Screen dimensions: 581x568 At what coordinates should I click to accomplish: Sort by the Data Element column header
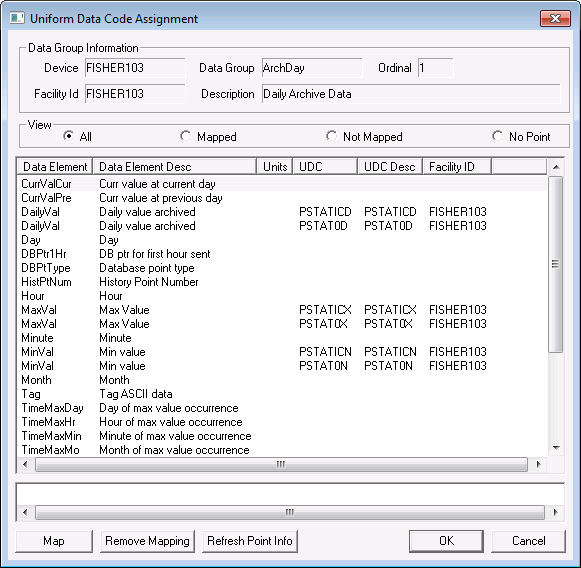click(55, 167)
